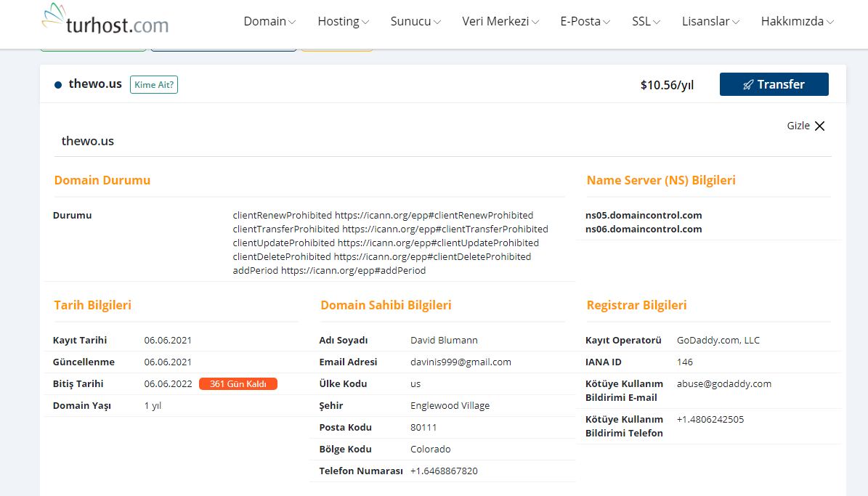Click the thewo.us domain title in header row
This screenshot has width=868, height=496.
(x=94, y=84)
